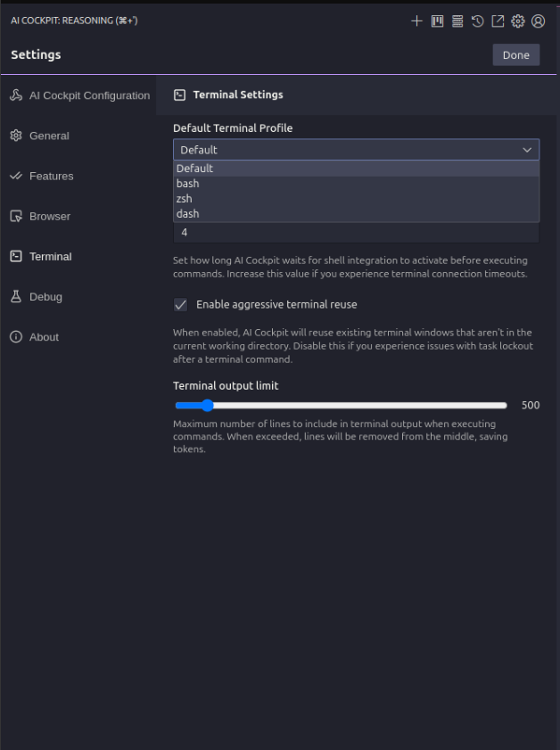
Task: Go to the Browser settings tab
Action: point(49,216)
